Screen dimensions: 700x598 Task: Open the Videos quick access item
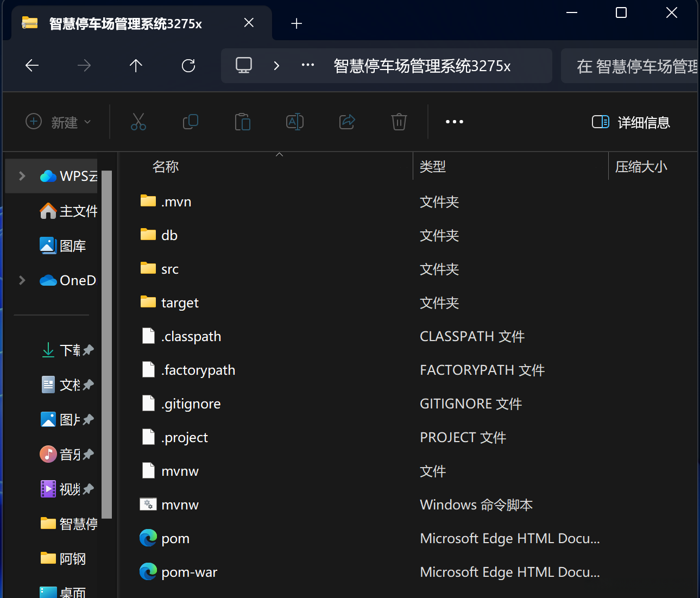point(61,489)
